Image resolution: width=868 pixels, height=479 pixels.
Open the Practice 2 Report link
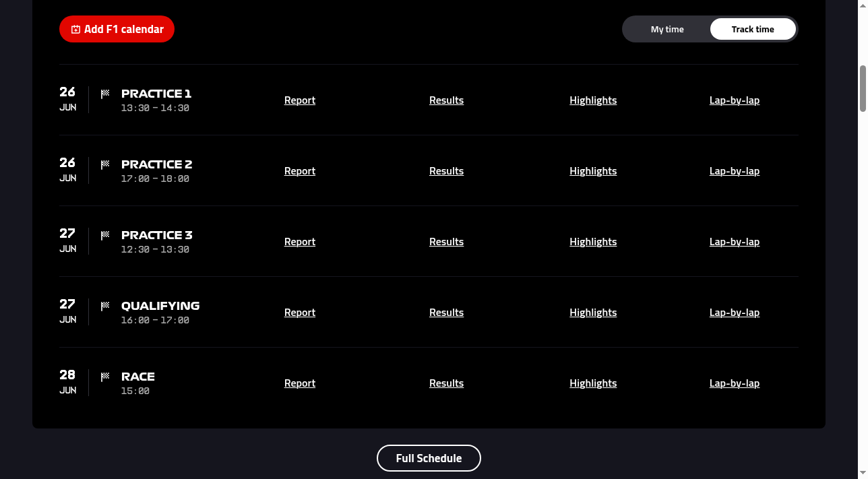[300, 171]
